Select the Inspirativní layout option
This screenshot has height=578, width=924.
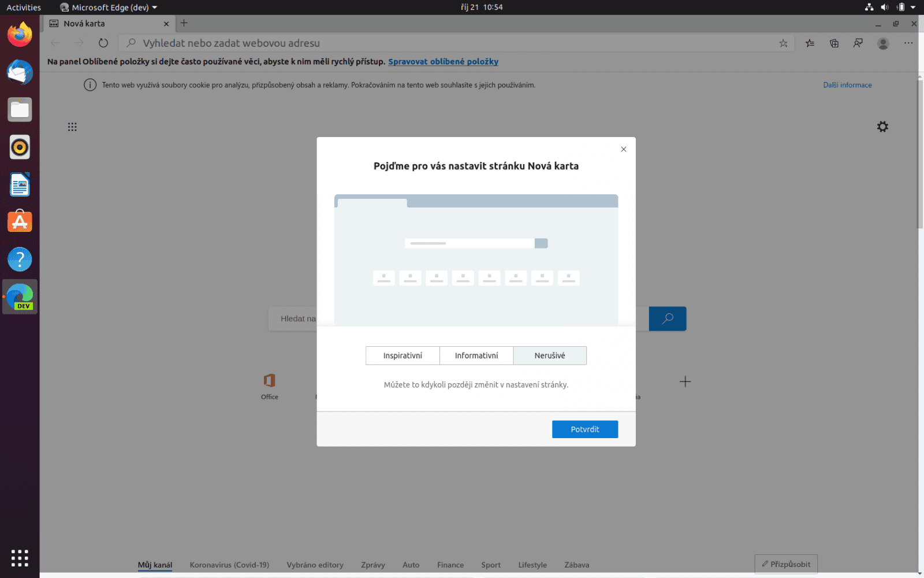[403, 355]
